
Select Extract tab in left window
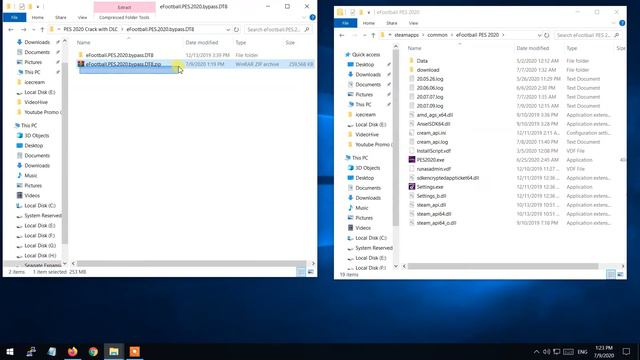(x=124, y=7)
